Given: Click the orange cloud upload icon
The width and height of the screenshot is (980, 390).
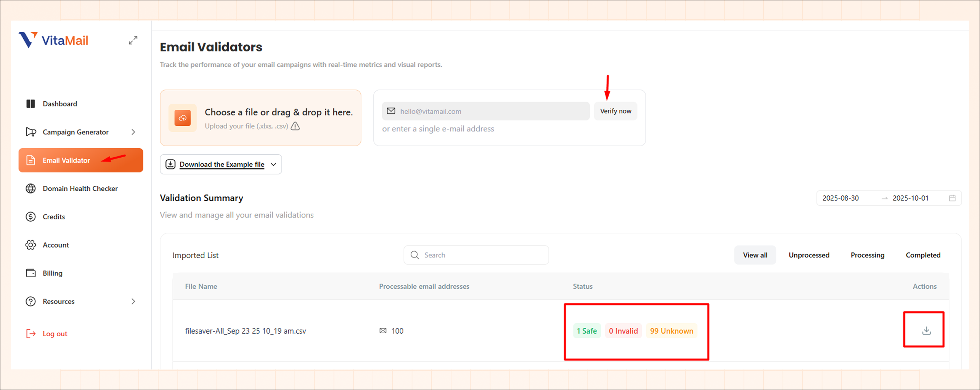Looking at the screenshot, I should 183,118.
